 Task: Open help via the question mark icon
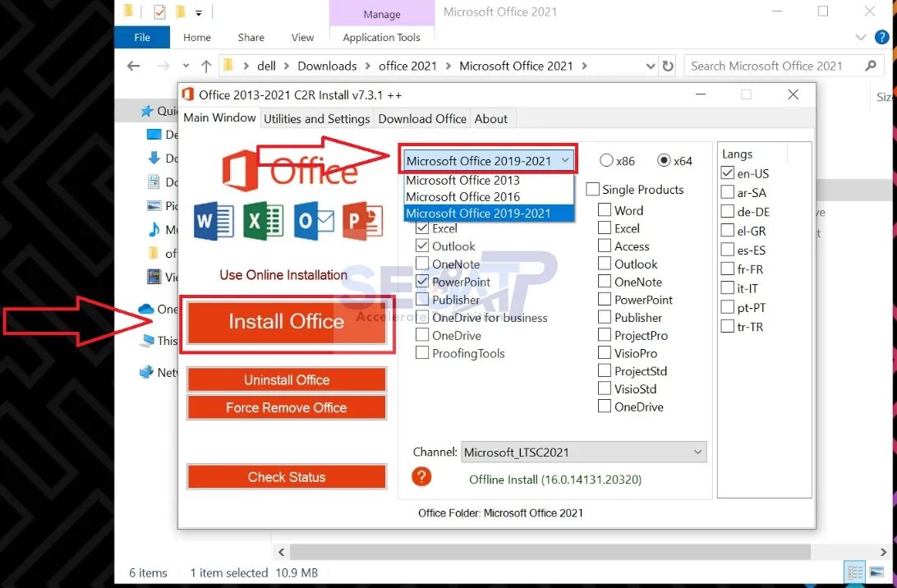[421, 475]
